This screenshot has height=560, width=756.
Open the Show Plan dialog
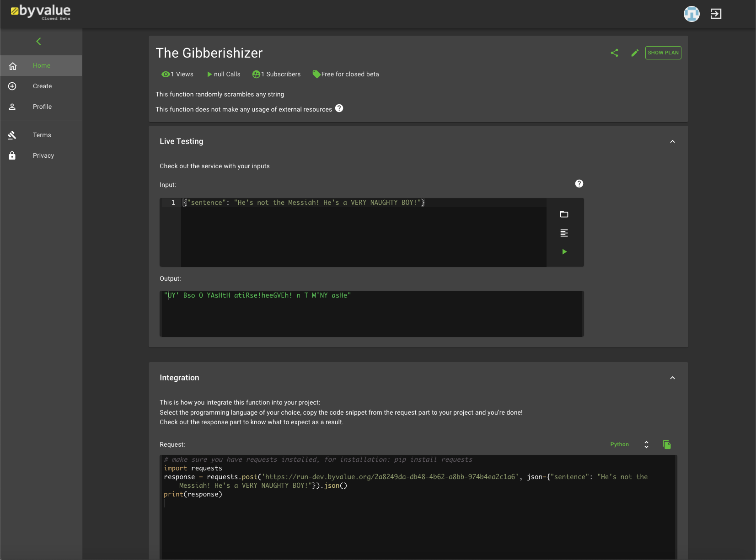663,53
